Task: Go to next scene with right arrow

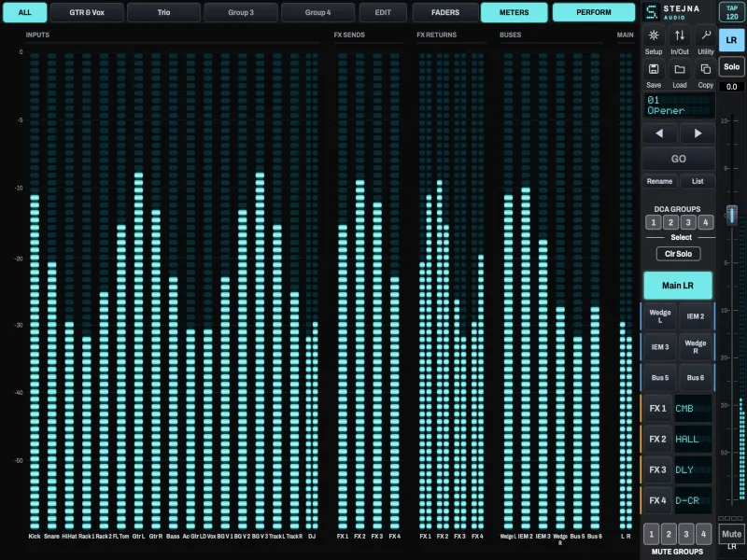Action: coord(698,133)
